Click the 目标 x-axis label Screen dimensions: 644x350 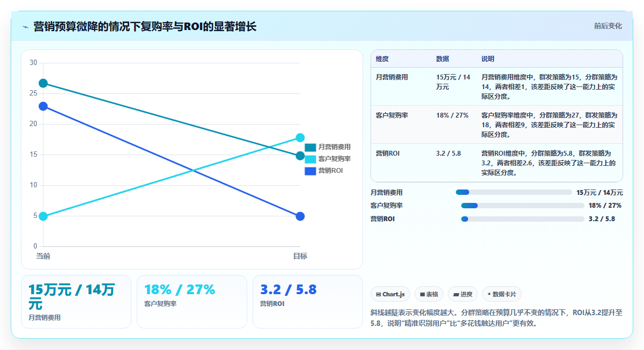(300, 256)
